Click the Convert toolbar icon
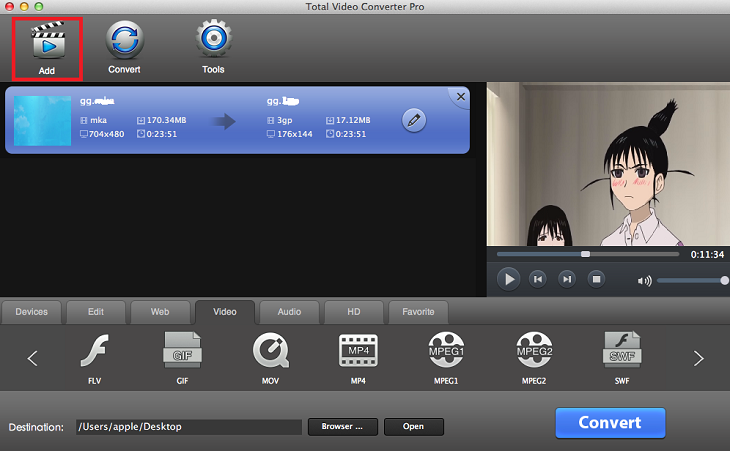Screen dimensions: 730x451 click(124, 40)
